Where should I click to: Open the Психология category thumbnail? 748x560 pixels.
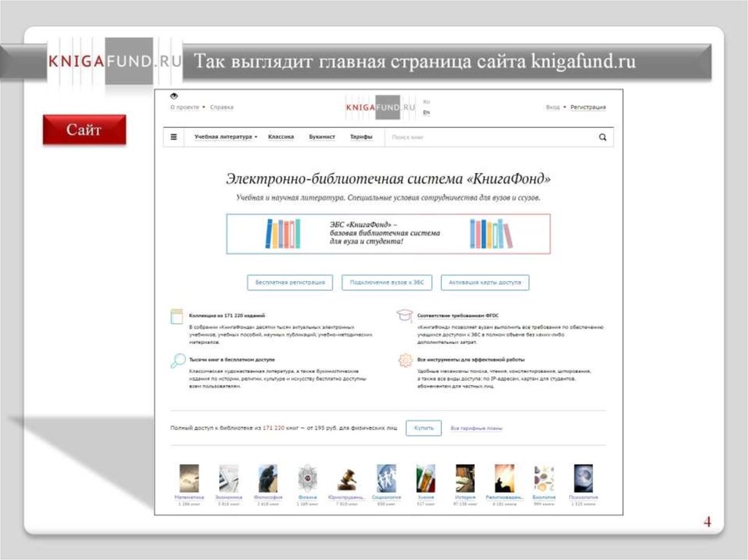[583, 478]
